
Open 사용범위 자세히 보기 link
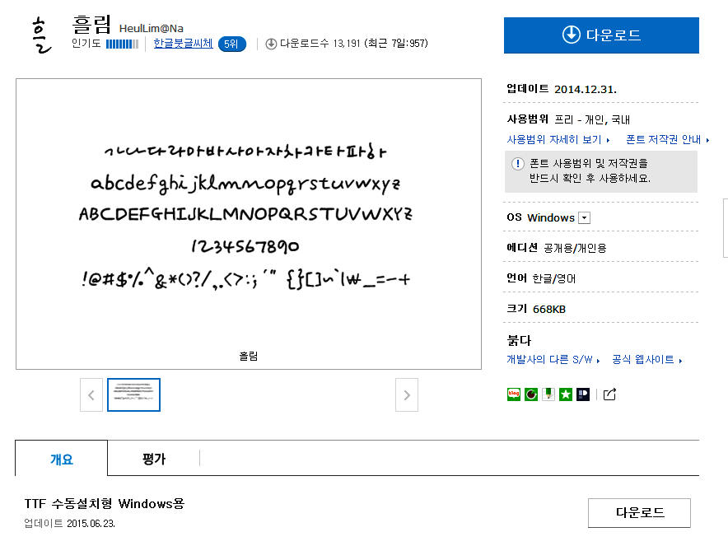tap(558, 139)
